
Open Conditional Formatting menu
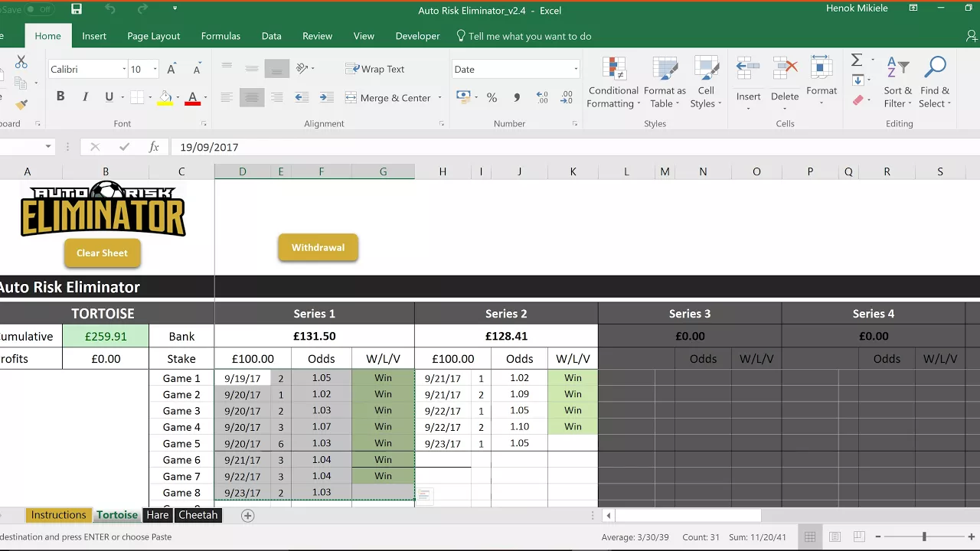click(x=613, y=83)
